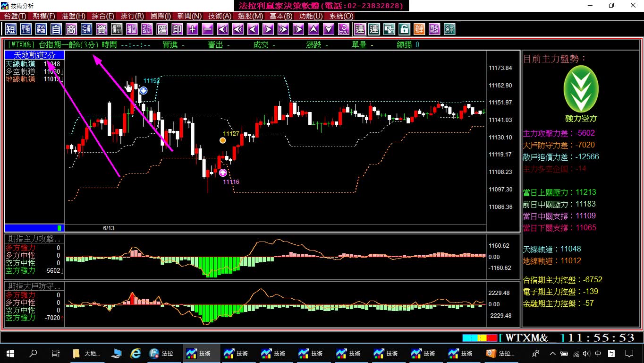Toggle the lock icon in toolbar
Image resolution: width=644 pixels, height=363 pixels.
(404, 29)
